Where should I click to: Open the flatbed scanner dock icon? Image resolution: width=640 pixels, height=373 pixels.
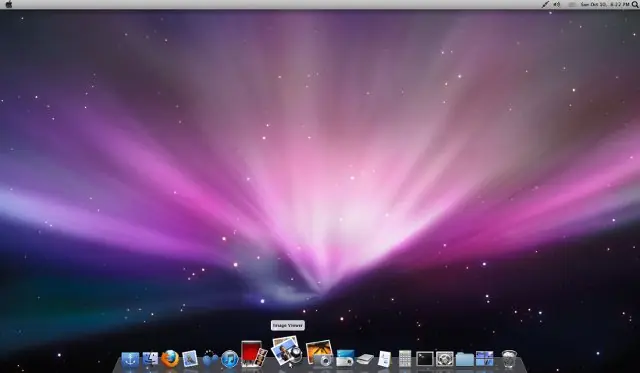(365, 360)
